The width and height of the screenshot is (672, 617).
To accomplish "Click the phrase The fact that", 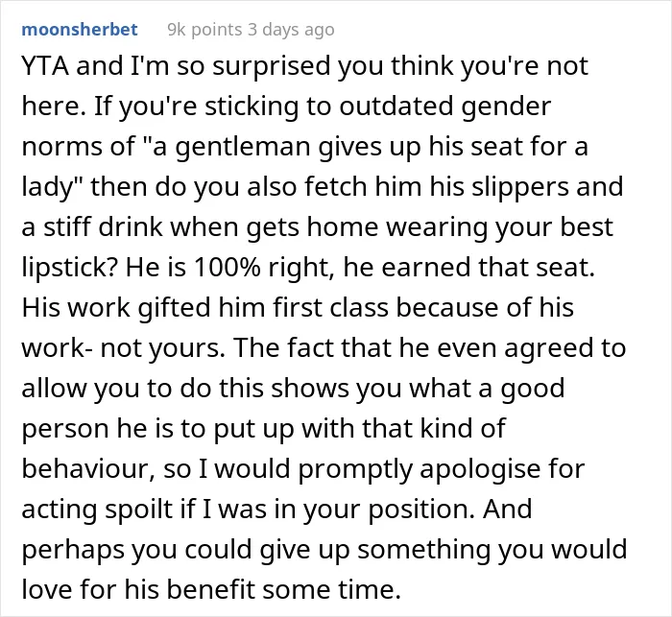I will 314,347.
